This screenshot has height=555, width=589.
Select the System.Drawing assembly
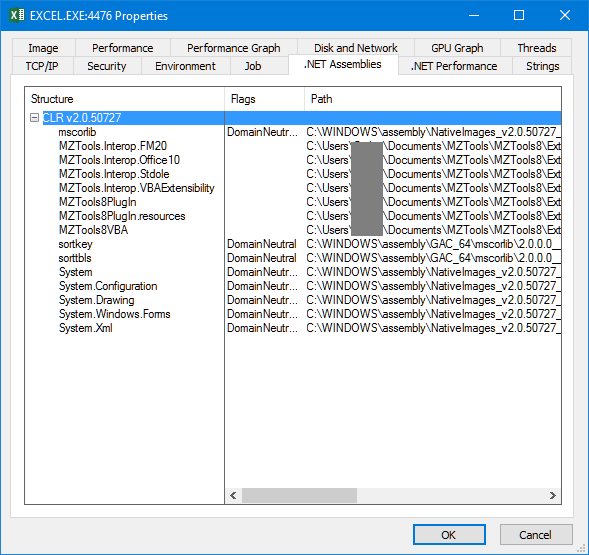point(97,300)
